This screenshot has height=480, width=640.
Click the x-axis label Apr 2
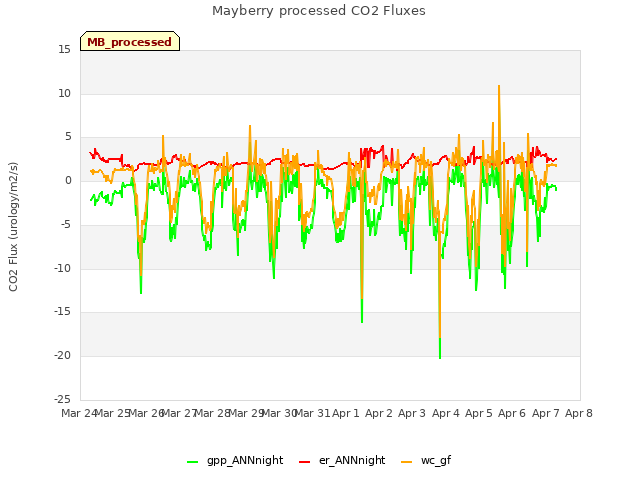(379, 413)
